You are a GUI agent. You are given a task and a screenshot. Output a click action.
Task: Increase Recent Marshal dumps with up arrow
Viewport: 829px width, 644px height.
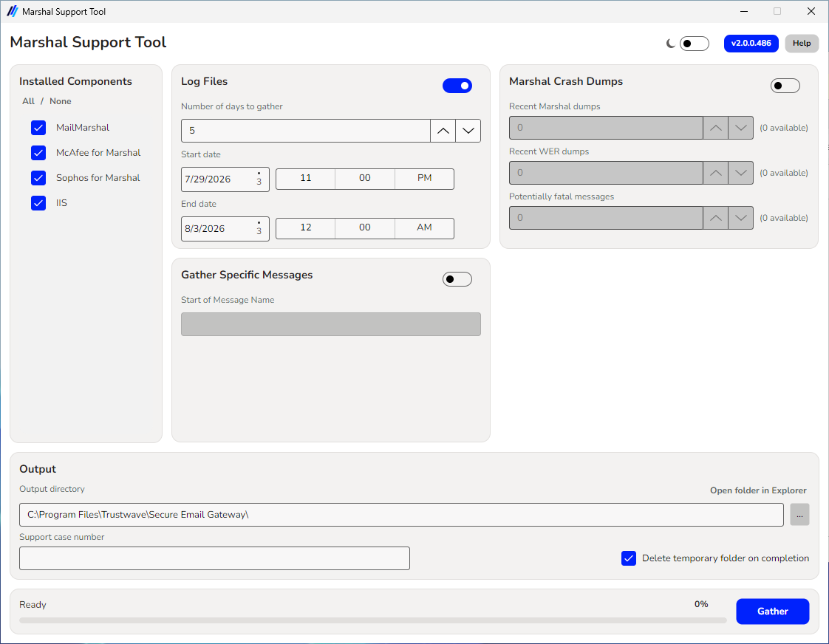click(x=716, y=128)
